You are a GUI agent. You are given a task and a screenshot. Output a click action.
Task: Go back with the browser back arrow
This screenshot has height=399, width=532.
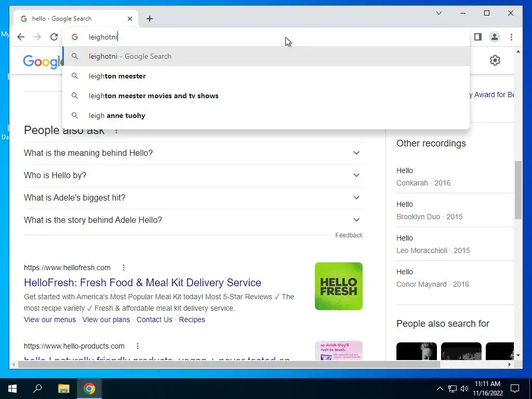click(x=21, y=37)
